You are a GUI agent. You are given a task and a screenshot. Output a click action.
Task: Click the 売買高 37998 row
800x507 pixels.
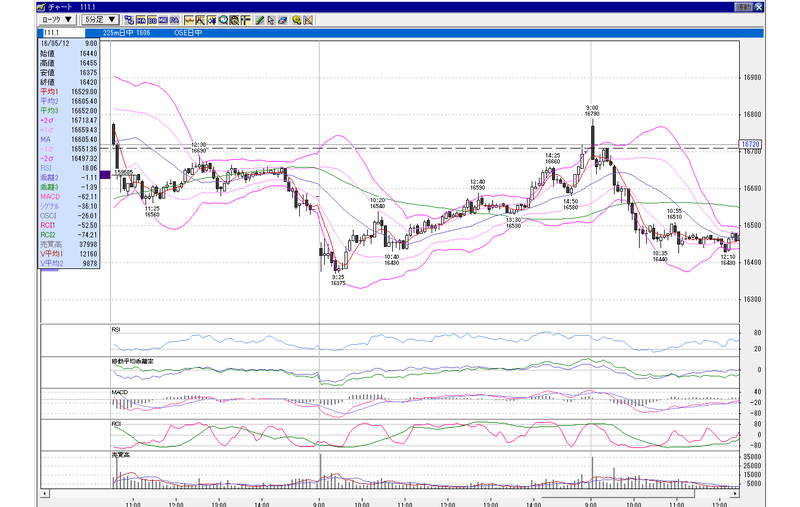(x=69, y=244)
